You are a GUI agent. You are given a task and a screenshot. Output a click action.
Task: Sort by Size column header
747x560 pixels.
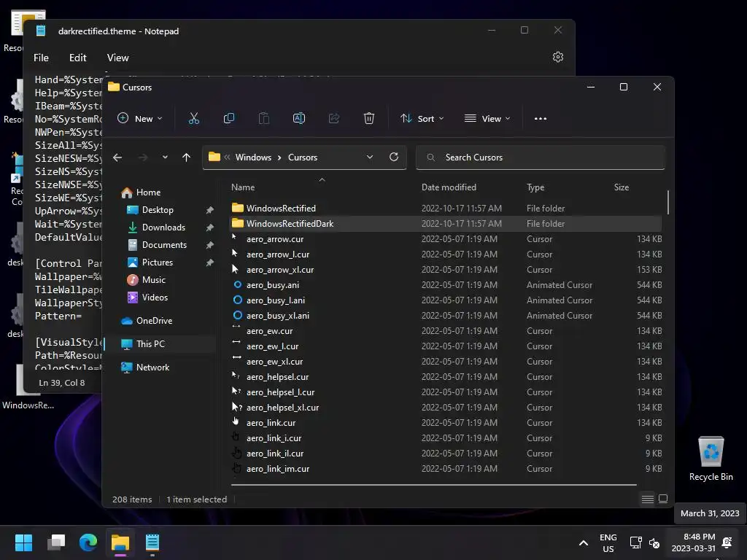[x=622, y=187]
